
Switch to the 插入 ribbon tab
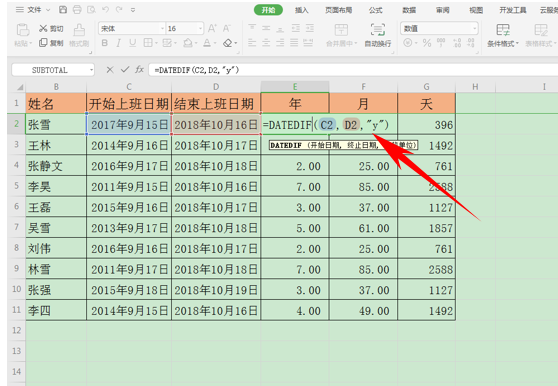pyautogui.click(x=301, y=10)
